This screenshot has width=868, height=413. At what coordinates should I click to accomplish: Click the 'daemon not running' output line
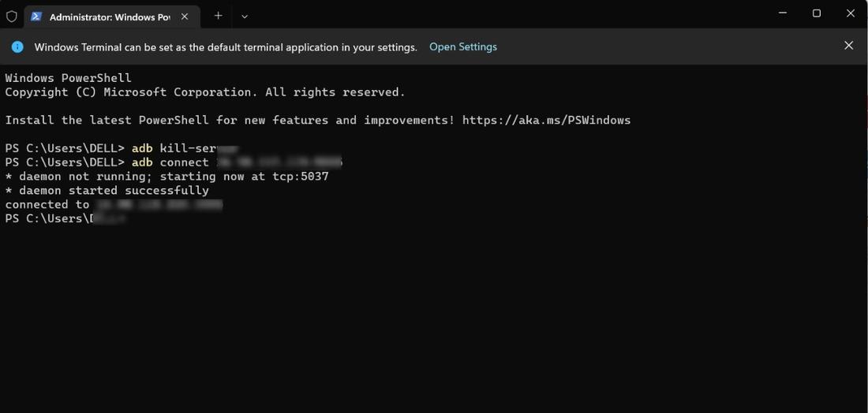click(166, 177)
